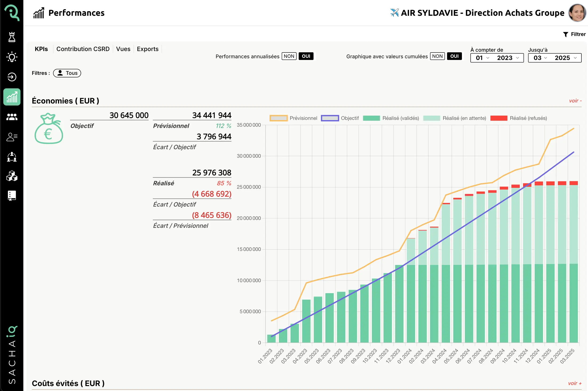Open the stacked cubes sidebar icon

(x=12, y=176)
